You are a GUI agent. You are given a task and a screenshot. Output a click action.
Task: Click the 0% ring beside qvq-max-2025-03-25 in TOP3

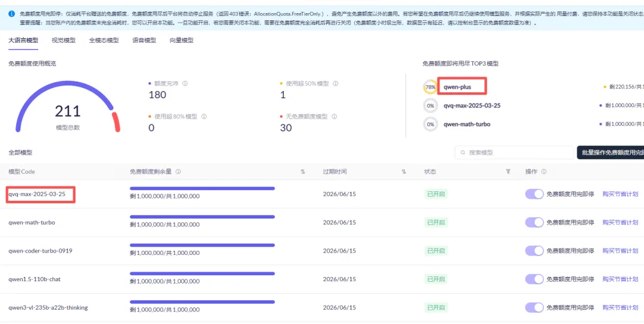[x=430, y=105]
